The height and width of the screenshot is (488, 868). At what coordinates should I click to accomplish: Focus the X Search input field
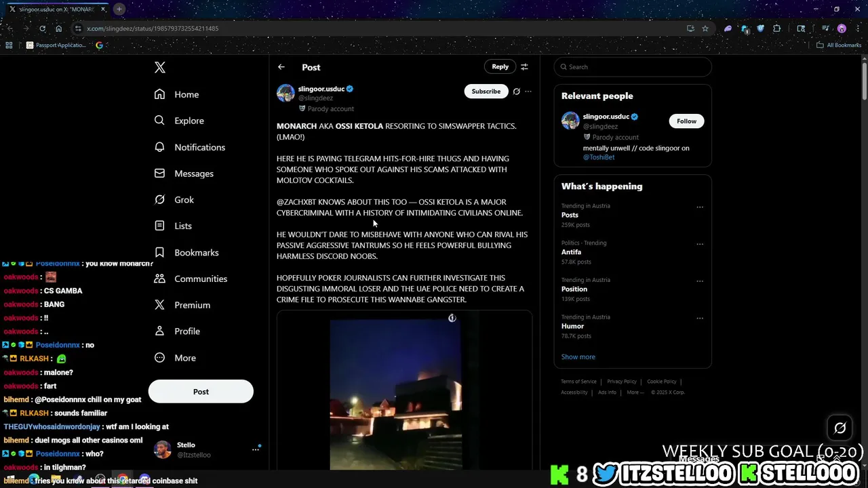pyautogui.click(x=633, y=66)
